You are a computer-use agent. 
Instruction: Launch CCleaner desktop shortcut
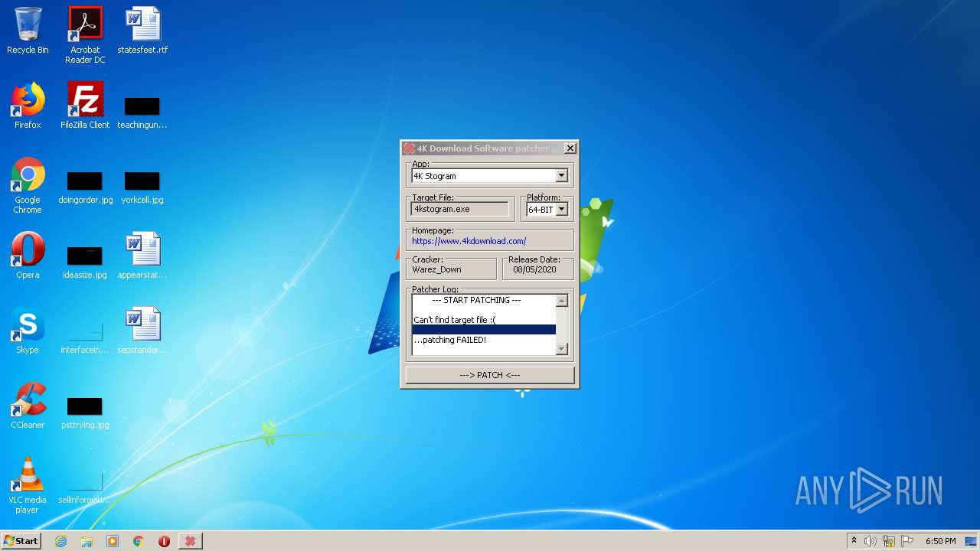pyautogui.click(x=28, y=406)
